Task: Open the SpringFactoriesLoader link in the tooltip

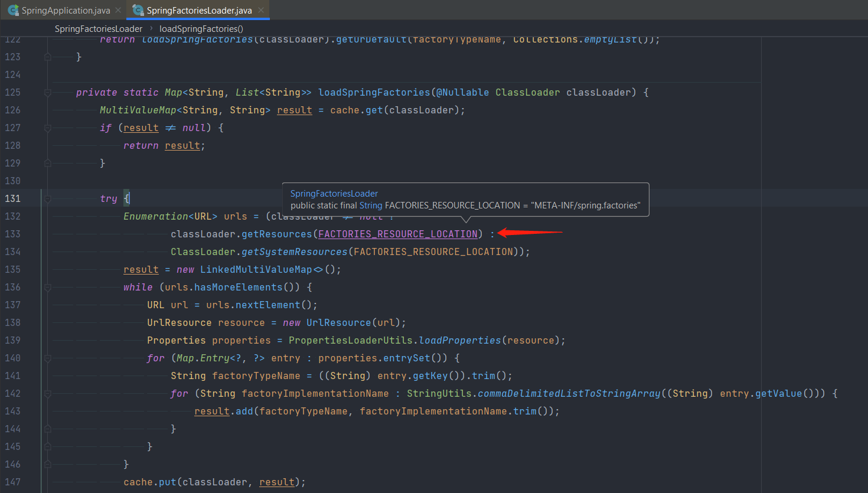Action: (x=334, y=194)
